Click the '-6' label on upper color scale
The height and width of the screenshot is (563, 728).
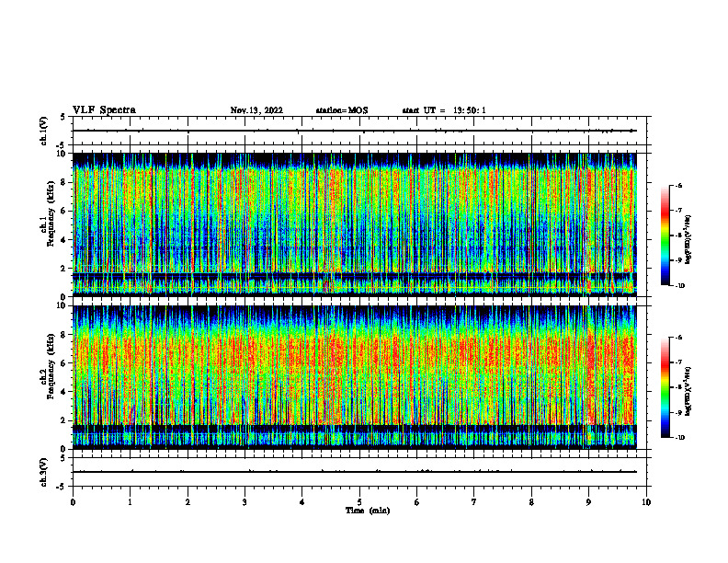coord(678,185)
